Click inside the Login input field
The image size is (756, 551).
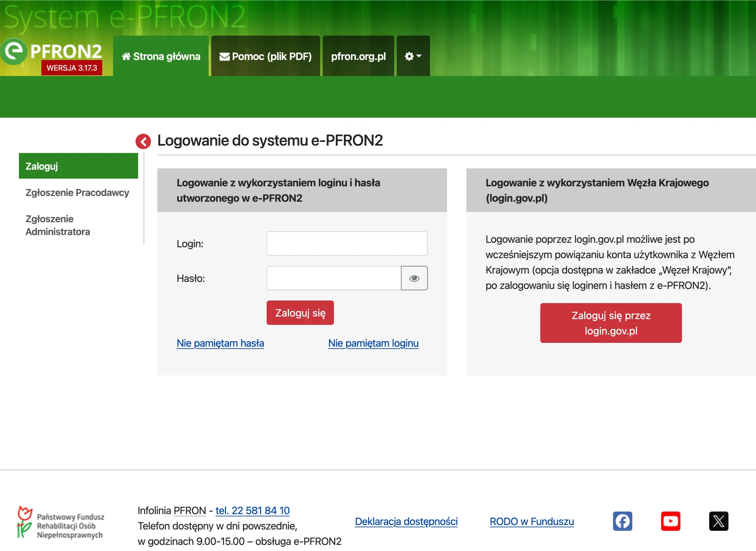[347, 243]
